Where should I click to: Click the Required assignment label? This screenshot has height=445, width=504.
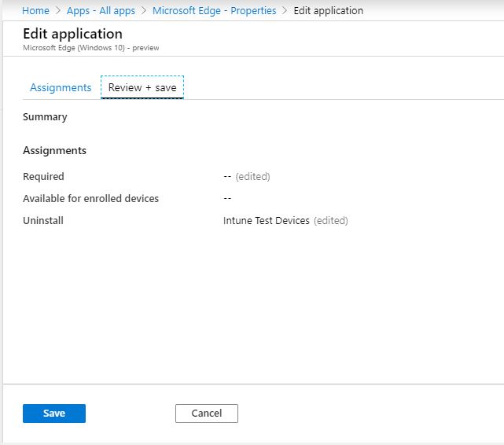43,177
